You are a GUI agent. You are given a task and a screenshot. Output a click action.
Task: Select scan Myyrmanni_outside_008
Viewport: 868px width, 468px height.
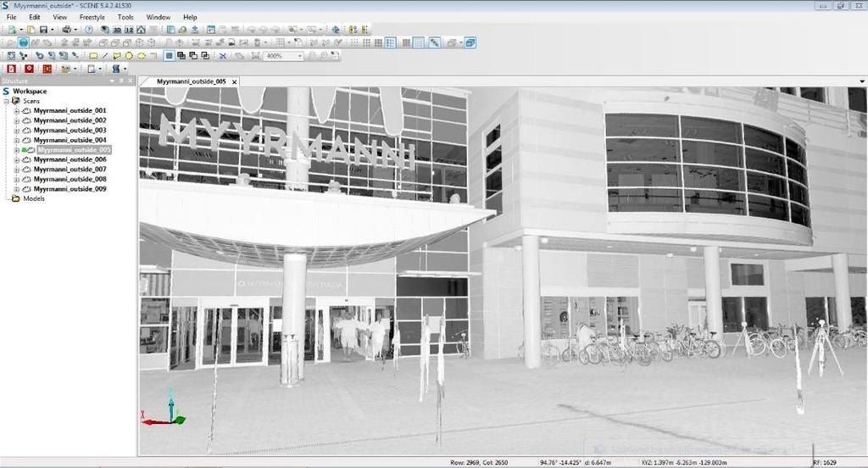tap(70, 179)
